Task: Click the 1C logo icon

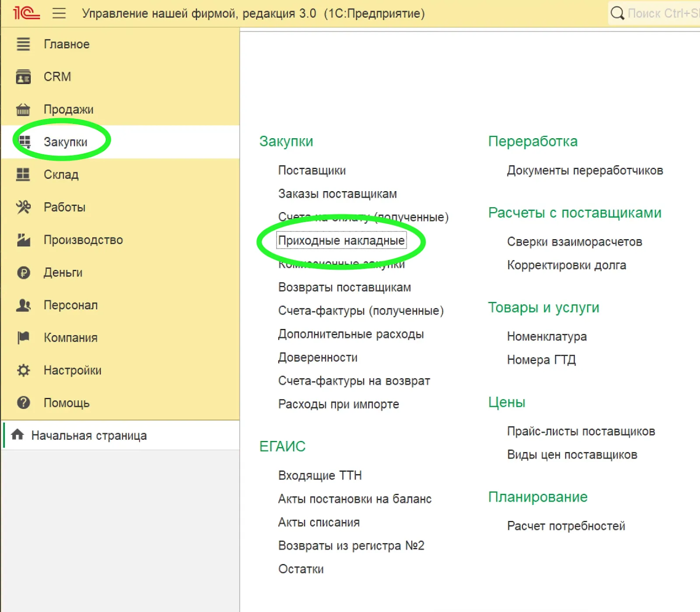Action: [26, 13]
